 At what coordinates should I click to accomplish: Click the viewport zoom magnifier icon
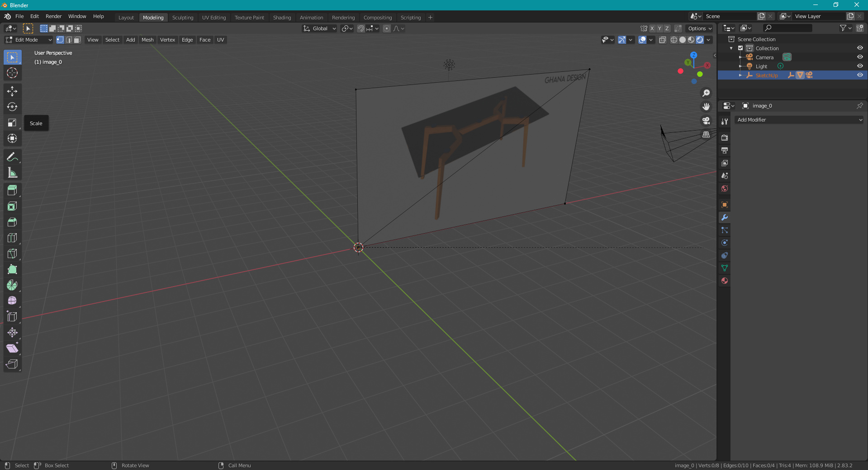(706, 93)
